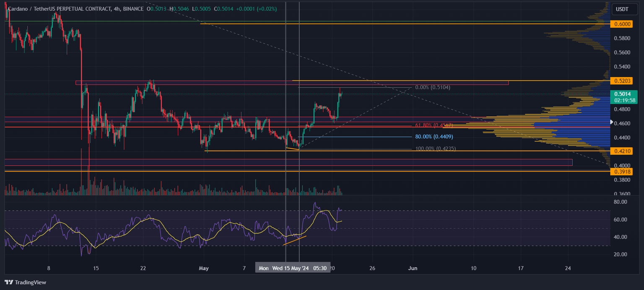The image size is (644, 290).
Task: Select the 0.4210 orange price label
Action: [x=622, y=151]
